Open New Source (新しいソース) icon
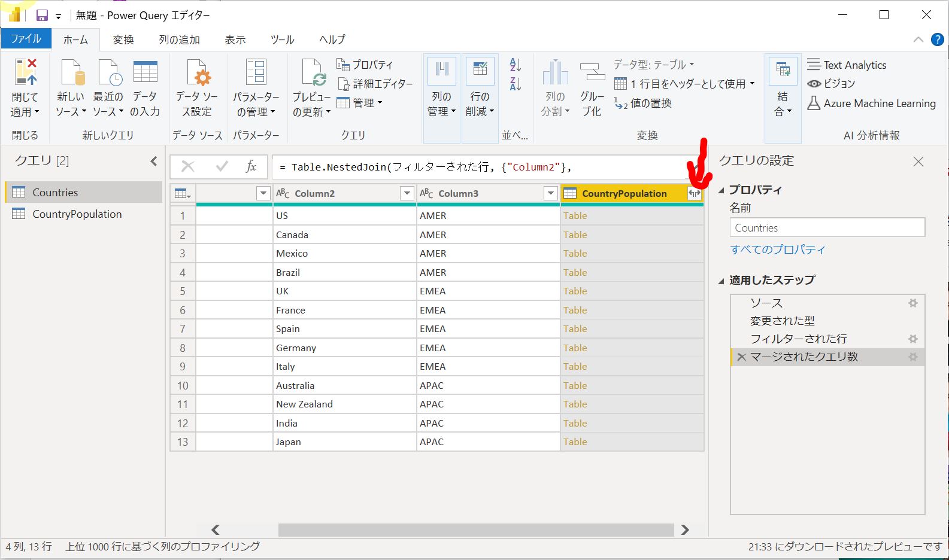Image resolution: width=949 pixels, height=560 pixels. (72, 74)
